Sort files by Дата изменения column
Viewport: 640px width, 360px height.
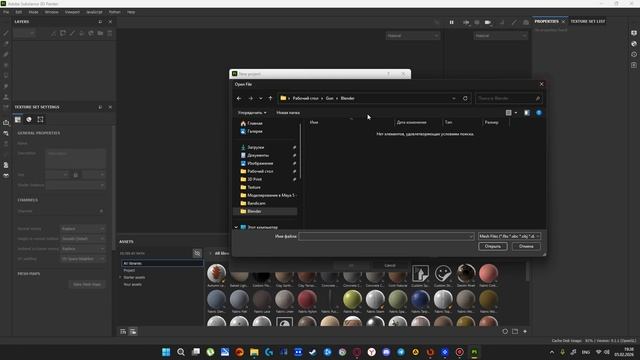click(411, 122)
